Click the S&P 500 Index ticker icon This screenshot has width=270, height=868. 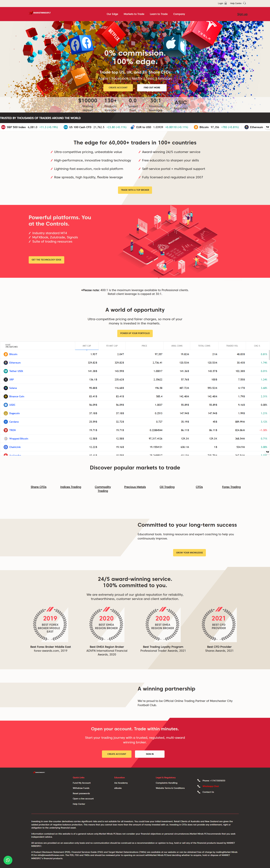coord(3,127)
